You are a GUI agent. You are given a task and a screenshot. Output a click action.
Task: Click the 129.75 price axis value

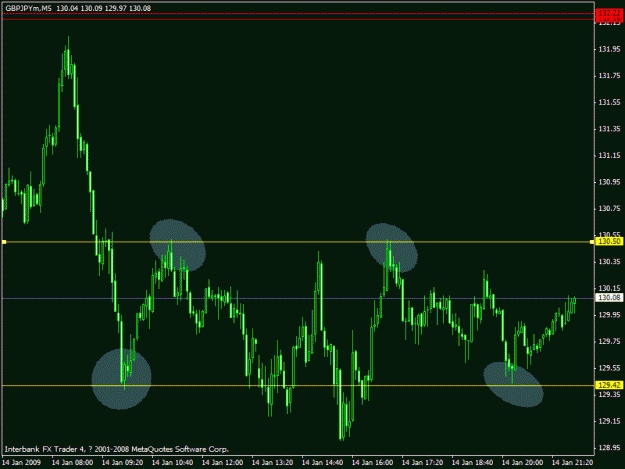pyautogui.click(x=609, y=341)
